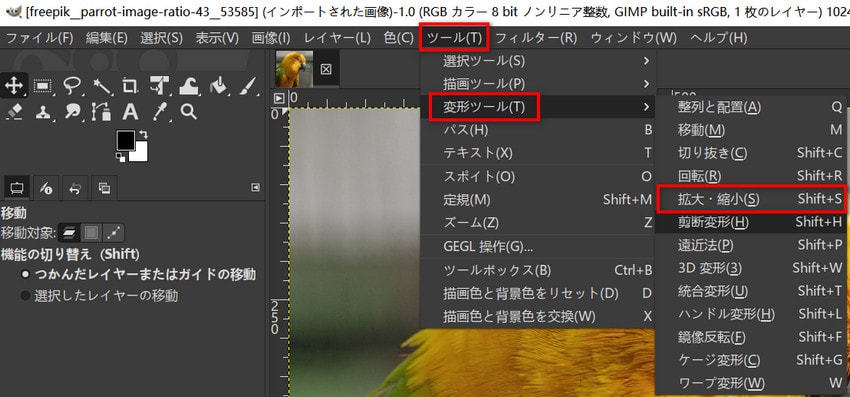The height and width of the screenshot is (397, 850).
Task: Select the Zoom magnifier tool
Action: [x=189, y=112]
